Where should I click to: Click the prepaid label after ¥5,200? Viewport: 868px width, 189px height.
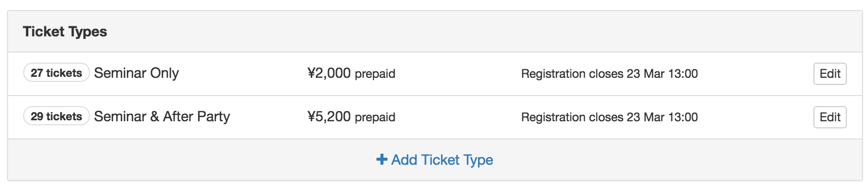click(x=375, y=118)
